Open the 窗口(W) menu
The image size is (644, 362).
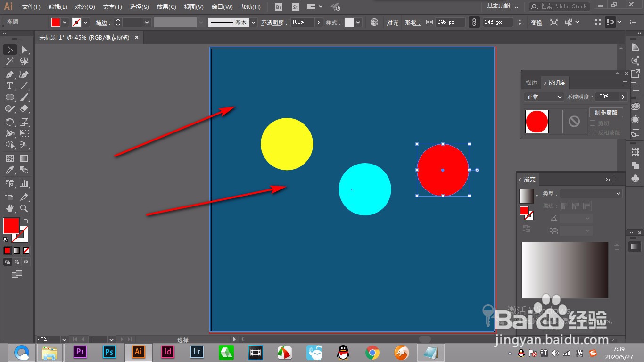[x=222, y=7]
